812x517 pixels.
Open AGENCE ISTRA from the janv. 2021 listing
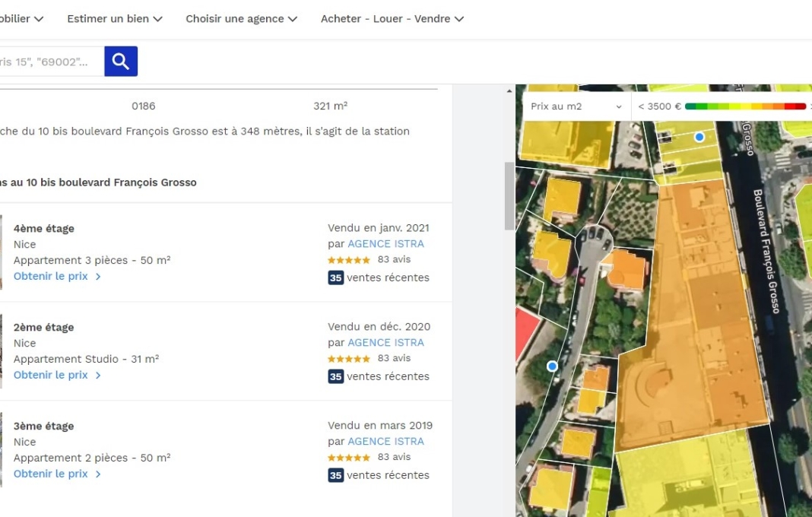(x=385, y=243)
